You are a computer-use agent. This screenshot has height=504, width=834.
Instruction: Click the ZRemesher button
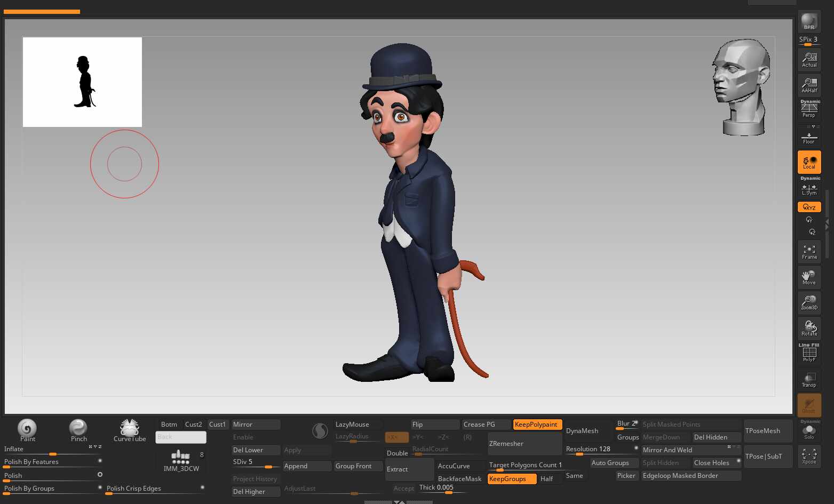[x=525, y=444]
